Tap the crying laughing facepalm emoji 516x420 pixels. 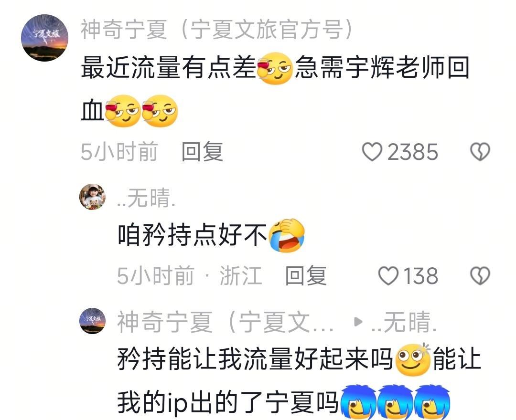pos(287,235)
